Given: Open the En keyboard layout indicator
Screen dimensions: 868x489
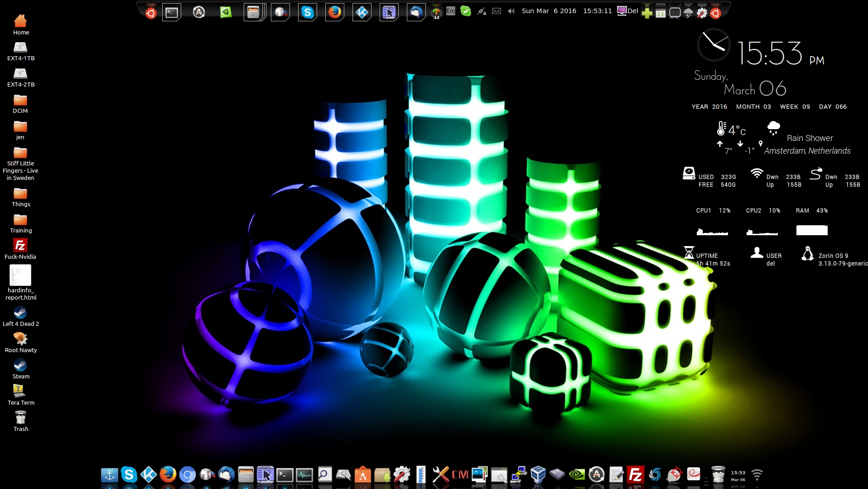Looking at the screenshot, I should (x=451, y=11).
